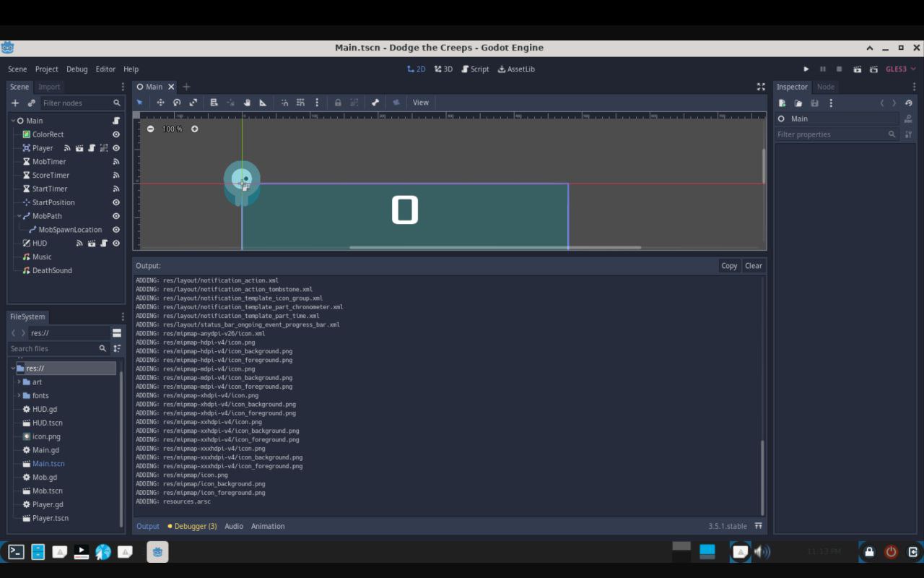Activate the Scale tool
The width and height of the screenshot is (924, 578).
point(193,102)
